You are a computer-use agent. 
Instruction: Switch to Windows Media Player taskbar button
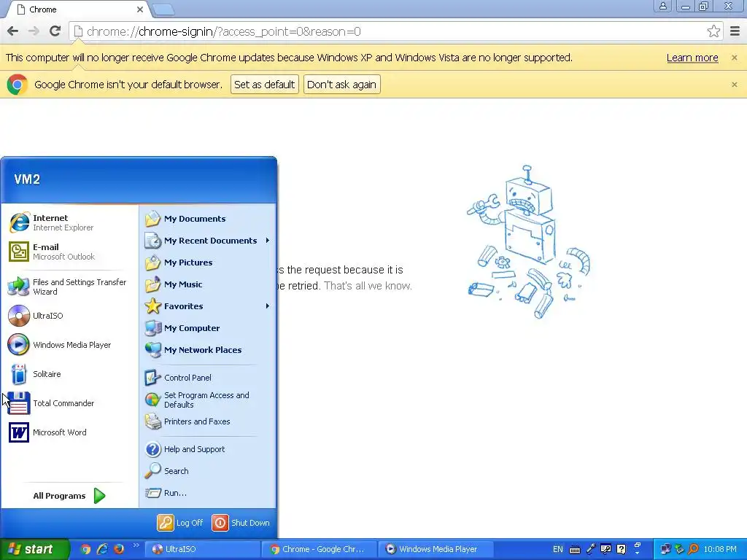coord(436,549)
